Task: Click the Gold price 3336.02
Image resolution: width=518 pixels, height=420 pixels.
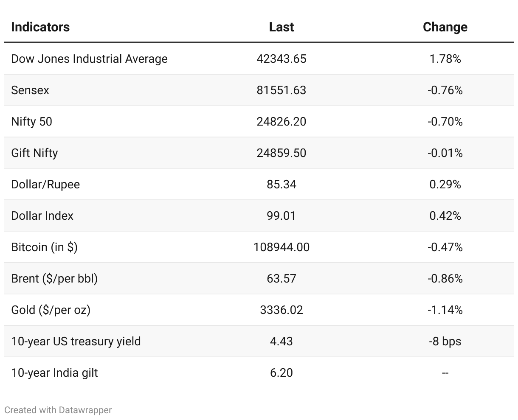Action: tap(281, 310)
